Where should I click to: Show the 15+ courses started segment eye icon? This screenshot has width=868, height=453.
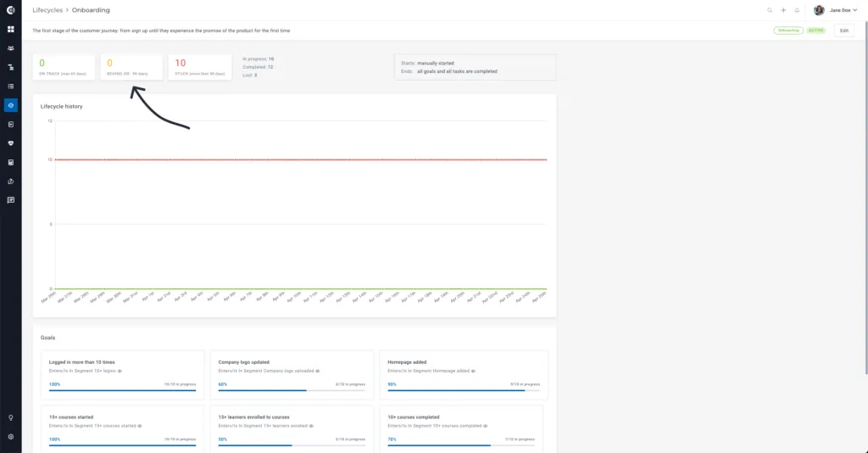(x=140, y=426)
